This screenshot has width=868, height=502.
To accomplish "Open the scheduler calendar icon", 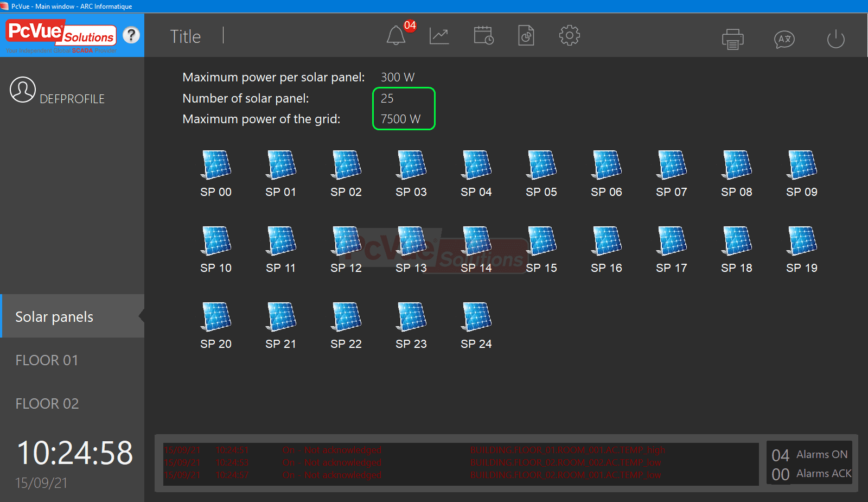I will click(x=483, y=36).
